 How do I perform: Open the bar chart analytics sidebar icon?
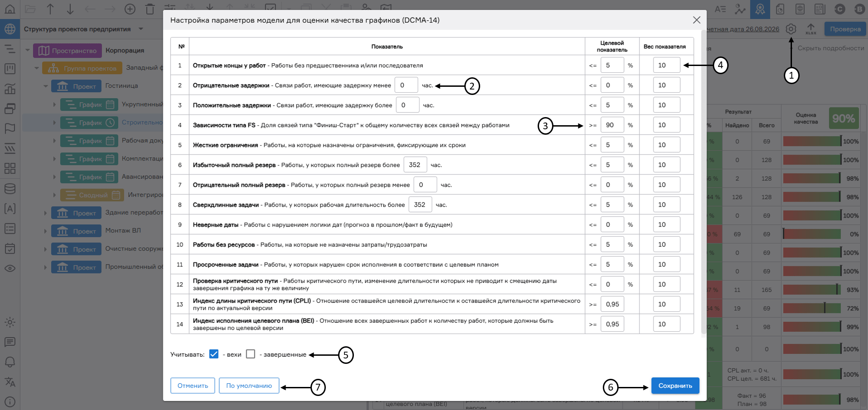tap(10, 89)
